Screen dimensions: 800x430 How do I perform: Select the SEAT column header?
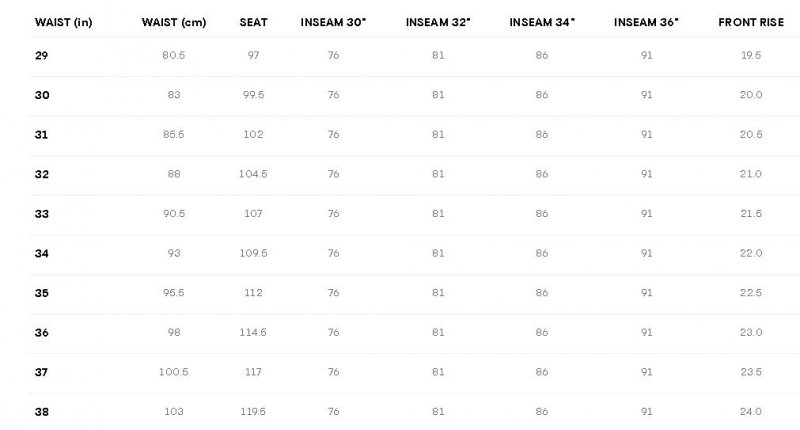coord(253,22)
